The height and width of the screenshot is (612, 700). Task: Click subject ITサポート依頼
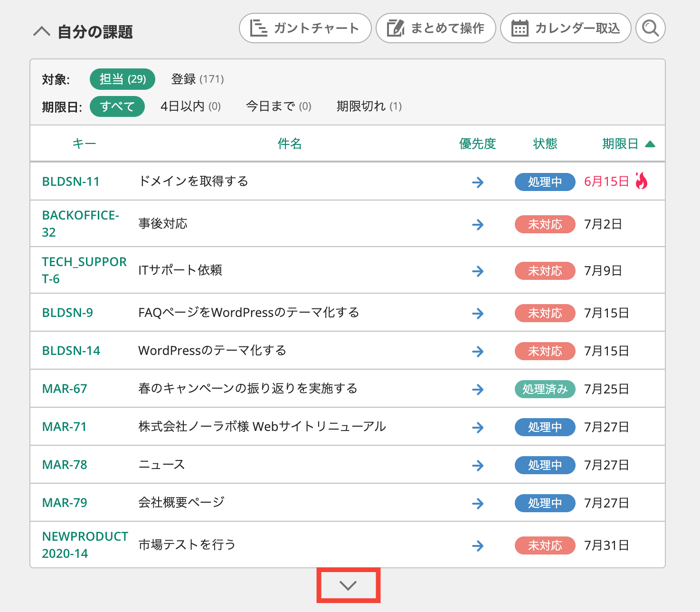[180, 270]
